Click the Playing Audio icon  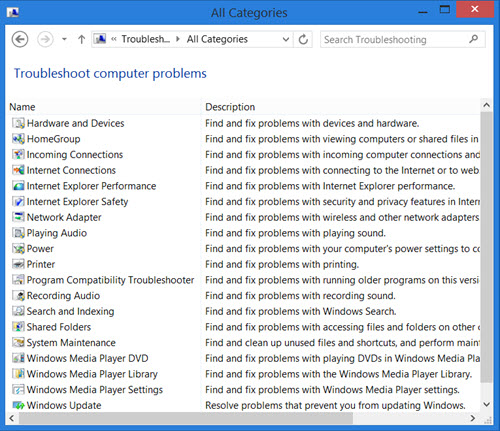click(18, 233)
